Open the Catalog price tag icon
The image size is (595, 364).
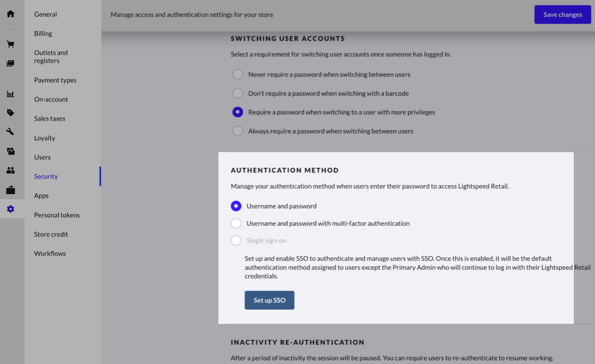[x=10, y=113]
